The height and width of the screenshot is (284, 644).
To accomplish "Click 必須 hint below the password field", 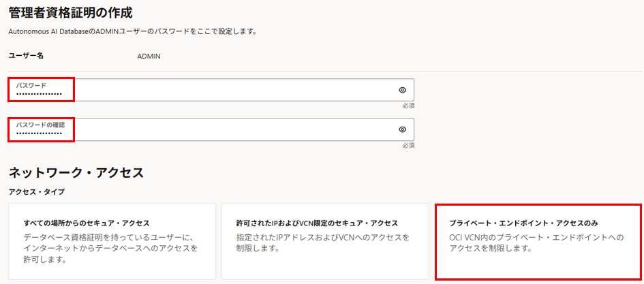I will (408, 106).
